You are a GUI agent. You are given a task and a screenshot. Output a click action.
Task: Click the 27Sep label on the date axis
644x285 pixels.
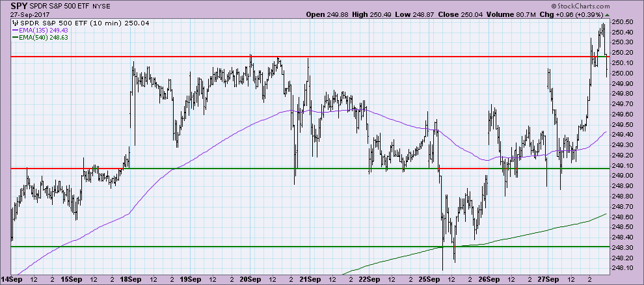[x=548, y=280]
